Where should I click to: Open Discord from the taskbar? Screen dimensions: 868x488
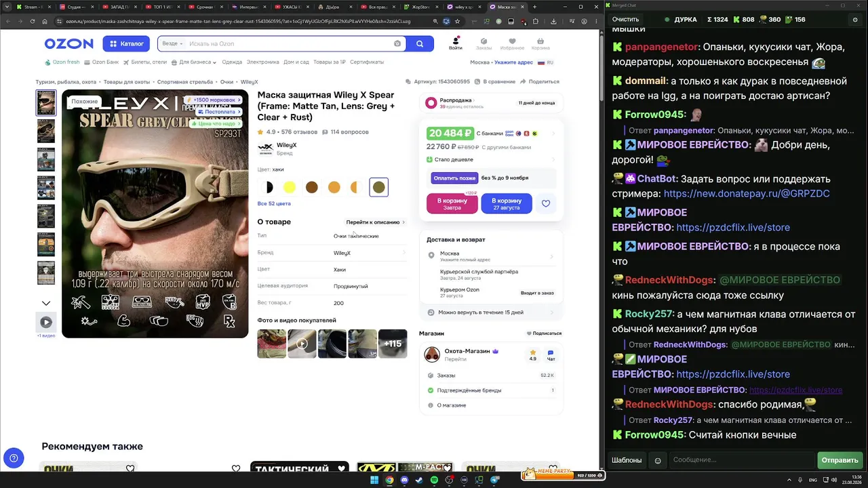pyautogui.click(x=404, y=481)
